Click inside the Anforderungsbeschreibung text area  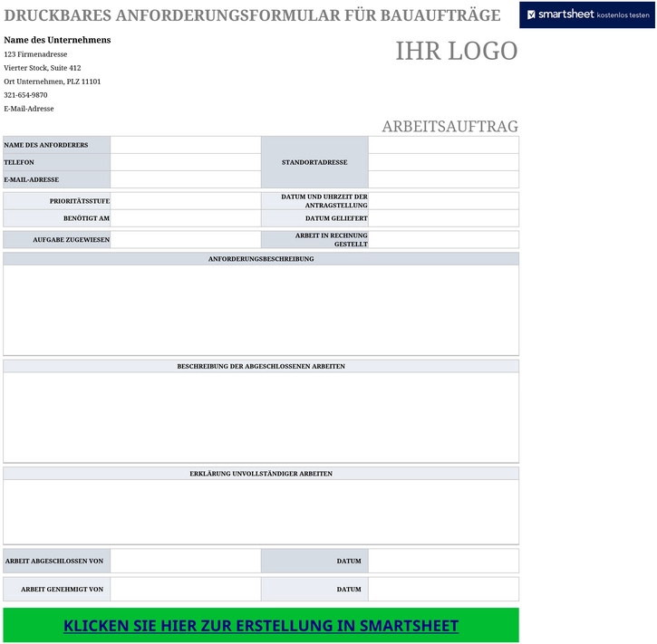(261, 311)
